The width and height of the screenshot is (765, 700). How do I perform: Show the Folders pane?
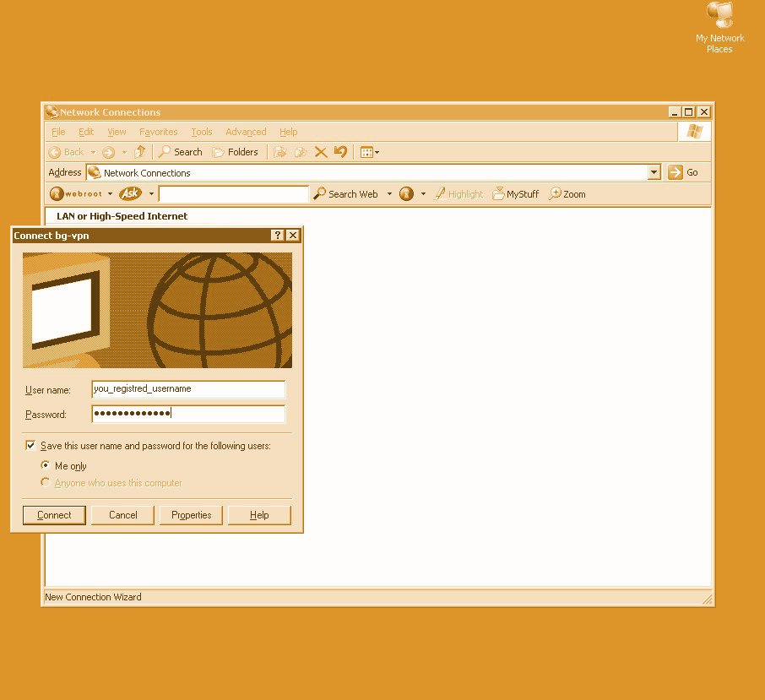(x=236, y=152)
